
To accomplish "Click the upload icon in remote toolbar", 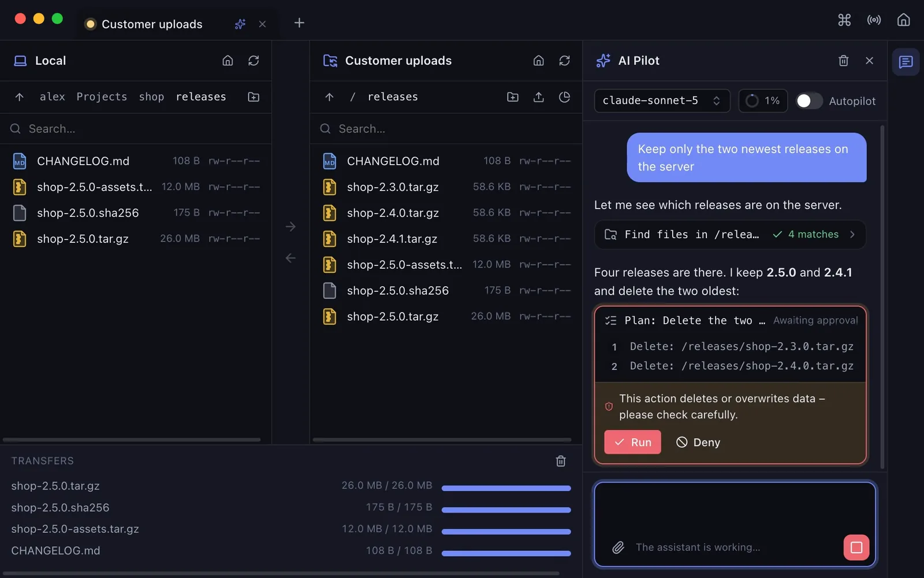I will tap(538, 97).
